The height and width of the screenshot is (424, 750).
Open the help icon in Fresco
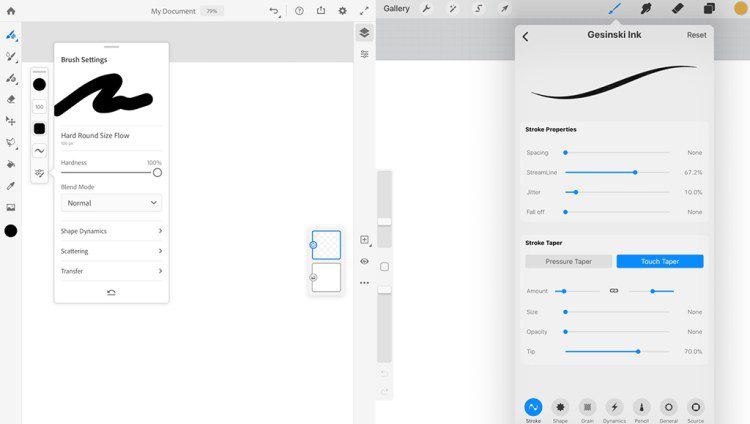click(299, 11)
